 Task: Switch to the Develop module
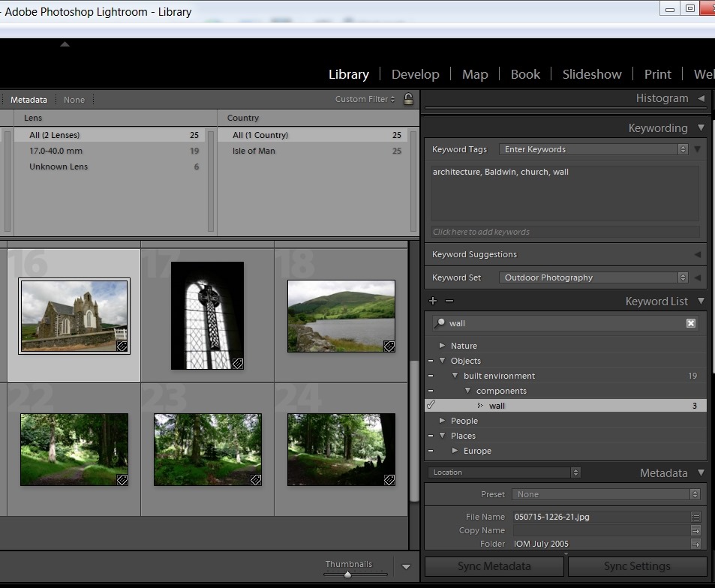[415, 74]
